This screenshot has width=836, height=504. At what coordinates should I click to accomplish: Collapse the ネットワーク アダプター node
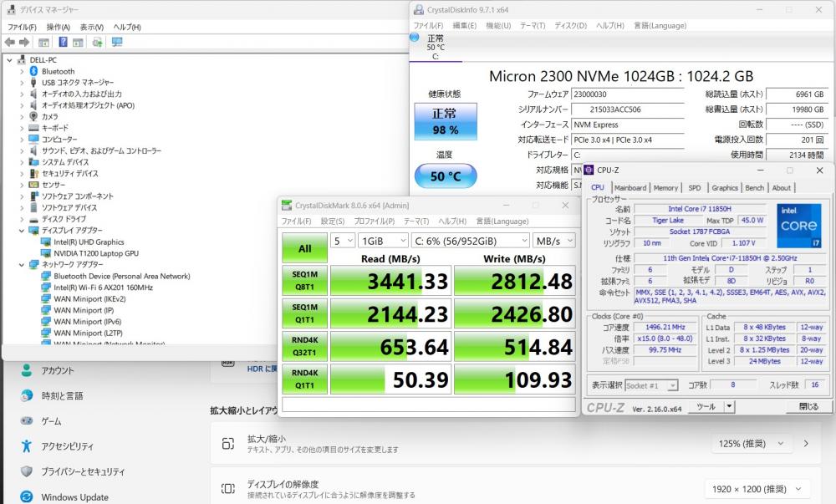coord(22,265)
